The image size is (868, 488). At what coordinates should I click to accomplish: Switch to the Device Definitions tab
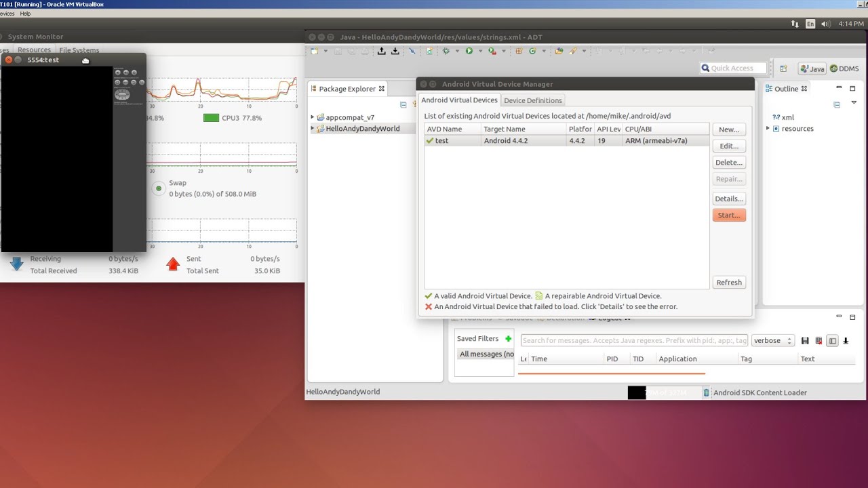coord(533,100)
